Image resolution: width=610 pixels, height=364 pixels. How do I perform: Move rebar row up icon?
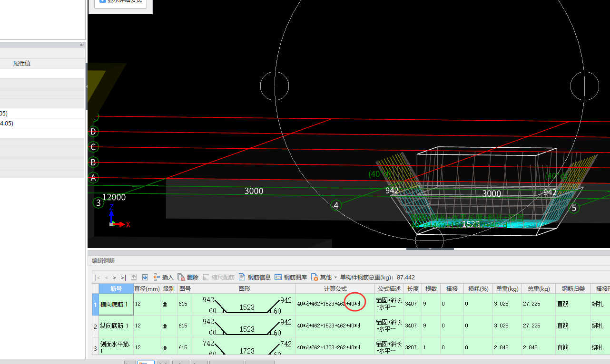(x=134, y=277)
